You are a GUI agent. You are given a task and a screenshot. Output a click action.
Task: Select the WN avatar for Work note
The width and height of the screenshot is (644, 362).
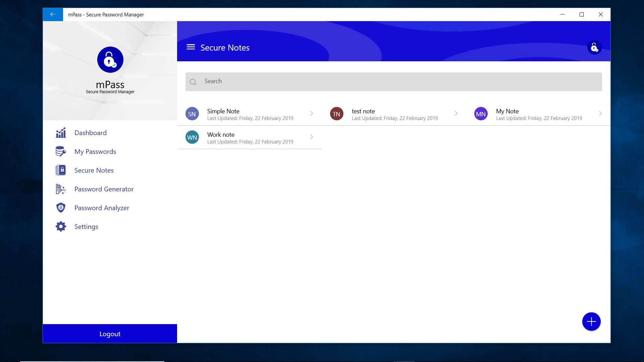pos(192,137)
